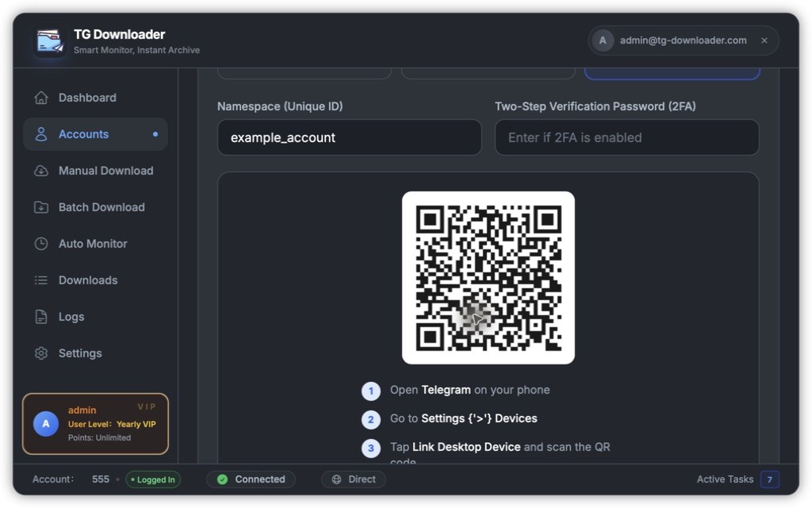Click the blue dot beside Accounts

[155, 134]
